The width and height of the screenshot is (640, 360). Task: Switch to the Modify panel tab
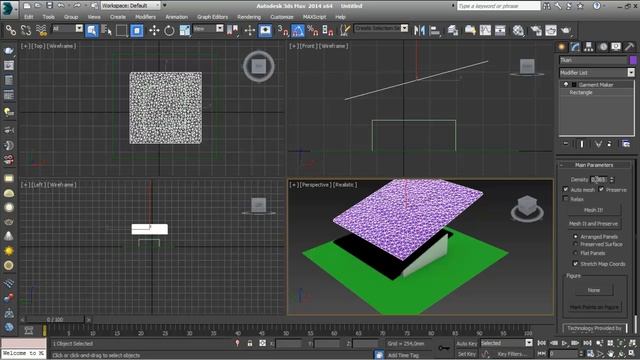point(575,47)
